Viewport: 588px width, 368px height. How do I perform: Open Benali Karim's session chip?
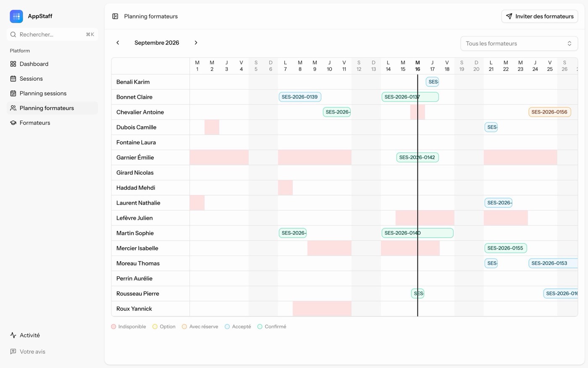point(432,82)
